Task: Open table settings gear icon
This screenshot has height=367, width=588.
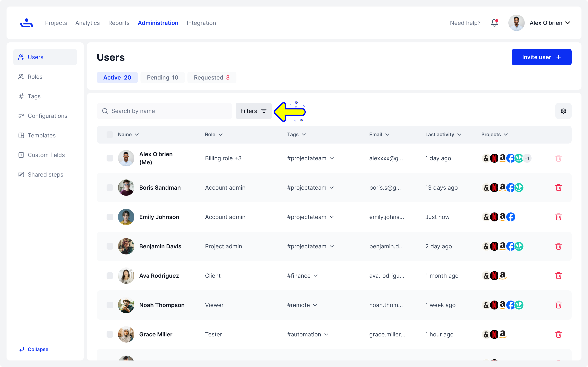Action: [x=563, y=111]
